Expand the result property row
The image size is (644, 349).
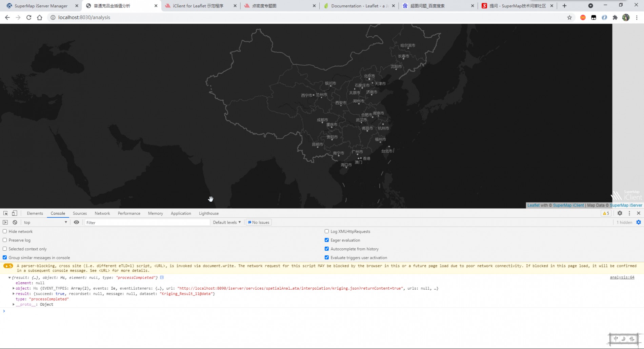click(14, 294)
